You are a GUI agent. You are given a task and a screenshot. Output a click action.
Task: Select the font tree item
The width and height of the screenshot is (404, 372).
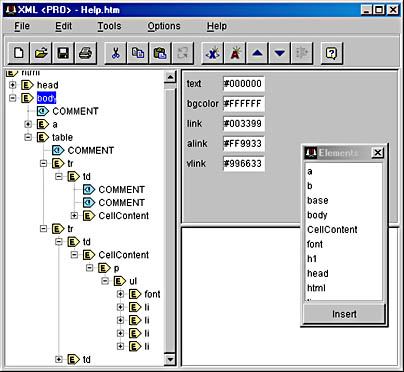pyautogui.click(x=152, y=294)
